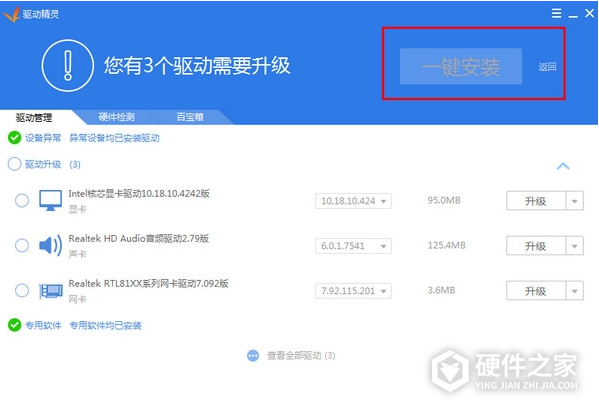
Task: Click the 95.0MB size value
Action: pos(444,200)
